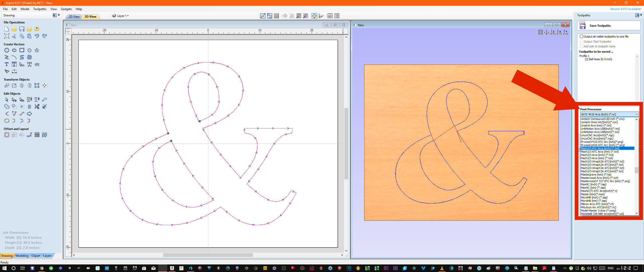Choose Model Master 3-Axis (*.mmg) entry

pyautogui.click(x=607, y=211)
